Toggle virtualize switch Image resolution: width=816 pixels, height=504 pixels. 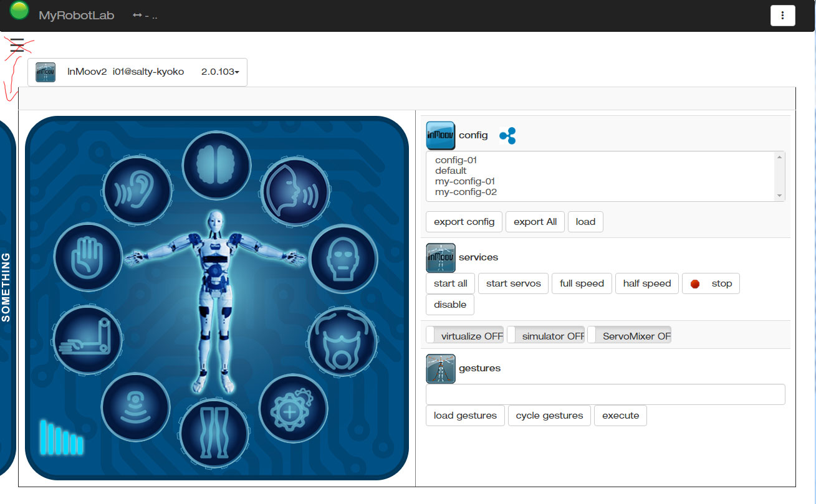tap(464, 335)
